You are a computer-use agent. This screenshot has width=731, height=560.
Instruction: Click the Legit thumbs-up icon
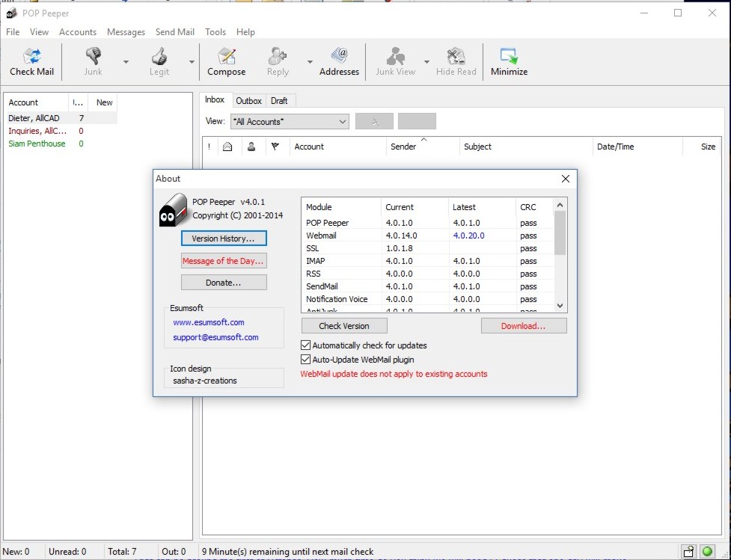click(x=159, y=56)
